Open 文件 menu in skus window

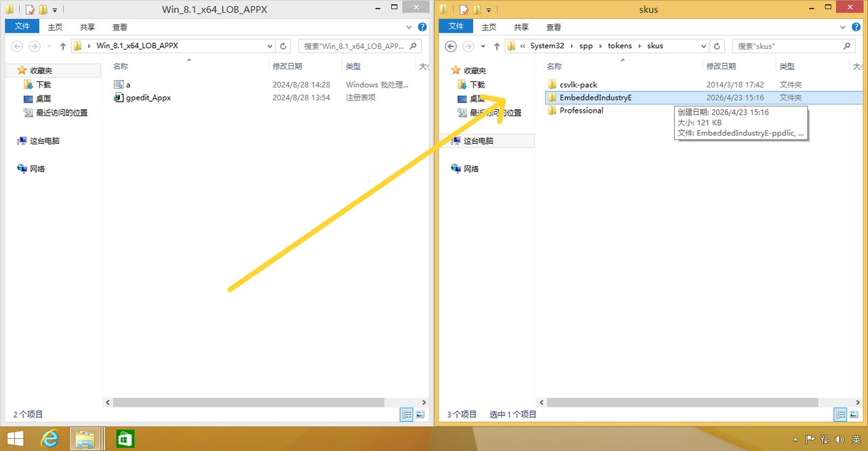[x=456, y=26]
